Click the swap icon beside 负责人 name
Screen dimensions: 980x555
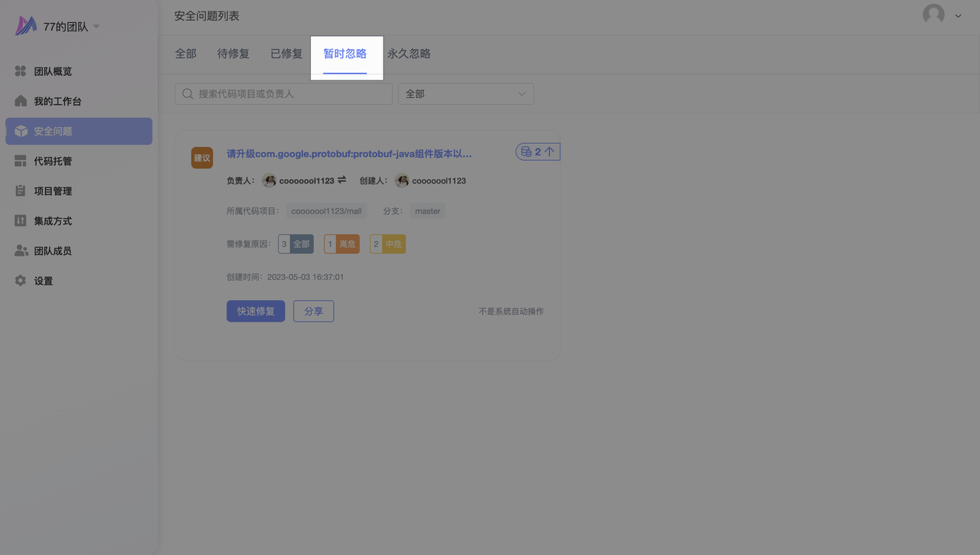pos(341,180)
